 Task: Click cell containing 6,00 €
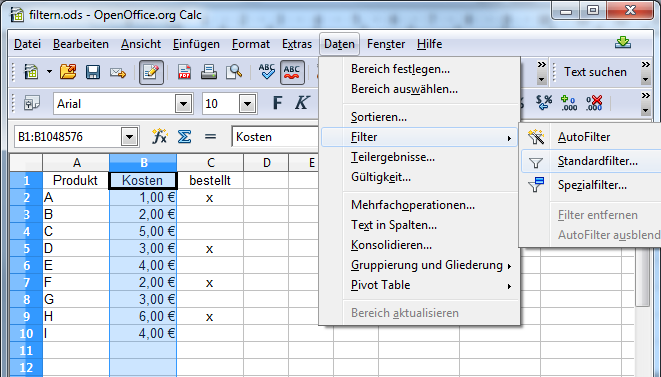[143, 316]
